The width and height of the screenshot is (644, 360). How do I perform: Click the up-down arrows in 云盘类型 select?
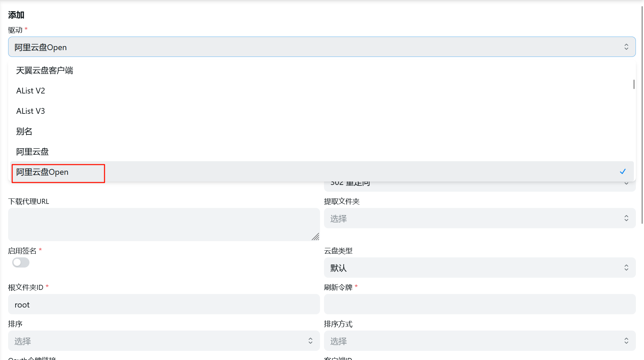(x=626, y=268)
